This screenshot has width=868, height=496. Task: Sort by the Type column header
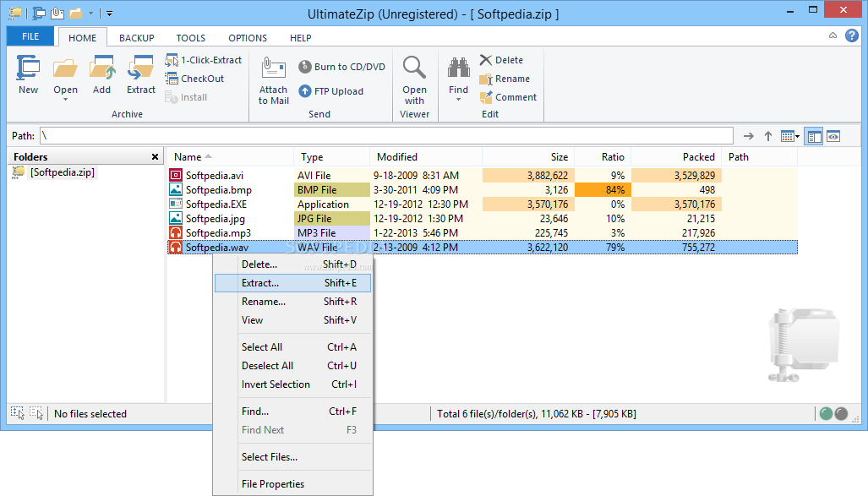tap(331, 157)
